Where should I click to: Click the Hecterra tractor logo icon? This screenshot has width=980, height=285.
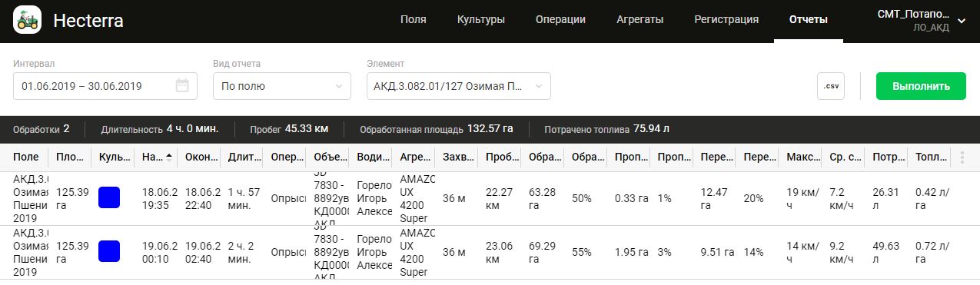(28, 21)
